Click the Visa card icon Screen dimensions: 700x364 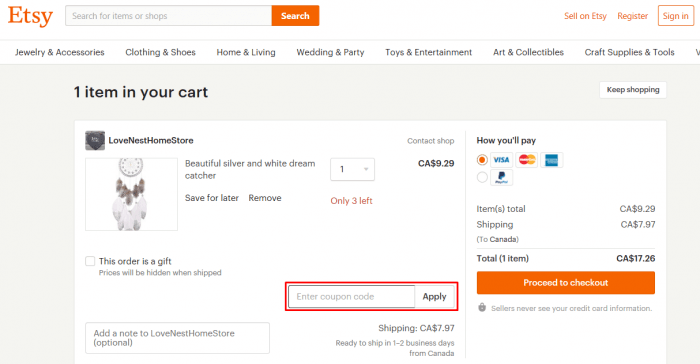pyautogui.click(x=501, y=160)
